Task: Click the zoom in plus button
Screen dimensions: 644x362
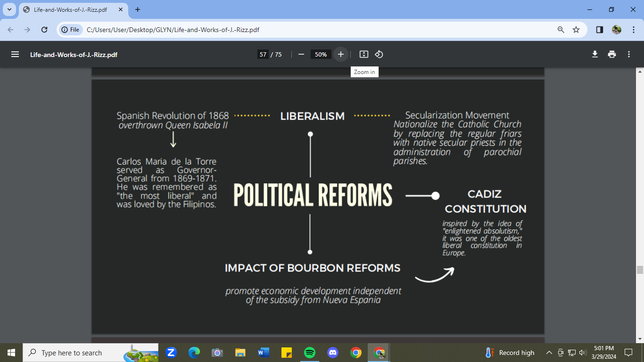Action: [341, 54]
